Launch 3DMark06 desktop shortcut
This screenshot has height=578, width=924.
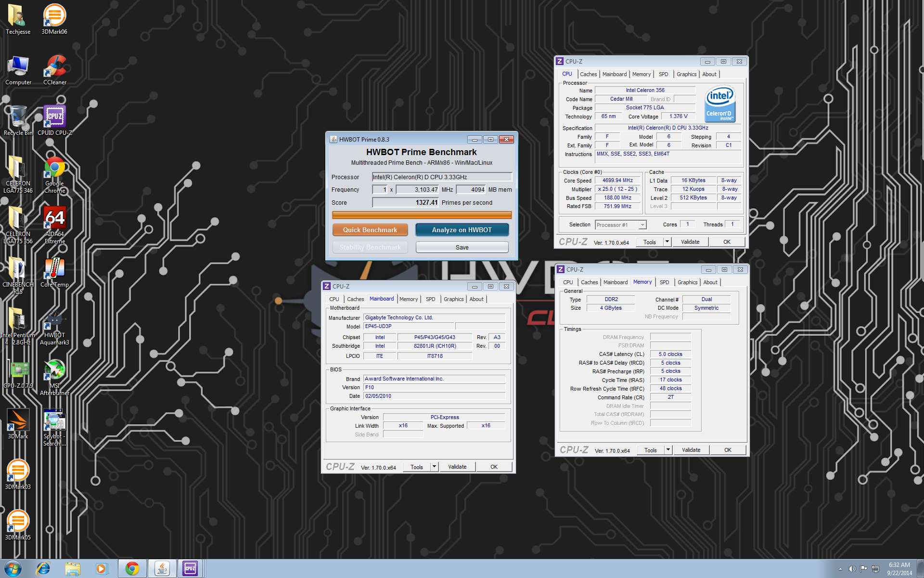(x=54, y=19)
